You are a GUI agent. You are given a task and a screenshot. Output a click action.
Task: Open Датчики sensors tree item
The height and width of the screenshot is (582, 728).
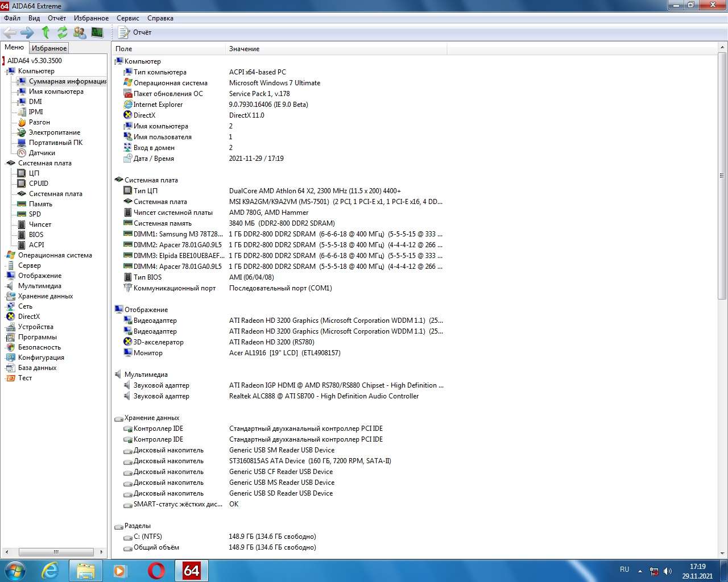(42, 153)
